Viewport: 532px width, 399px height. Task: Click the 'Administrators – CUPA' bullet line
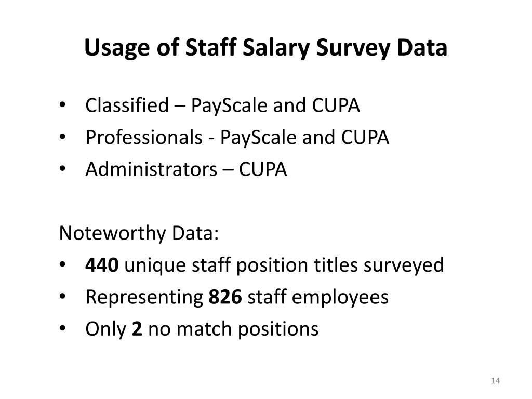pos(186,169)
